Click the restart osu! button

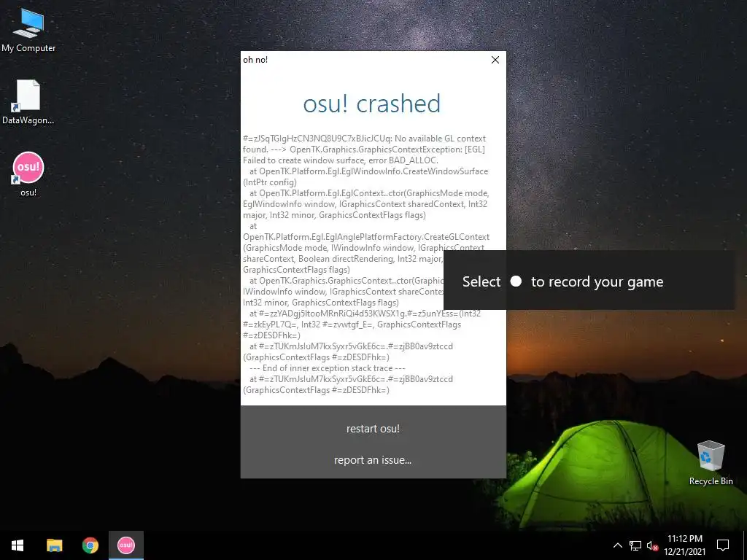tap(373, 429)
